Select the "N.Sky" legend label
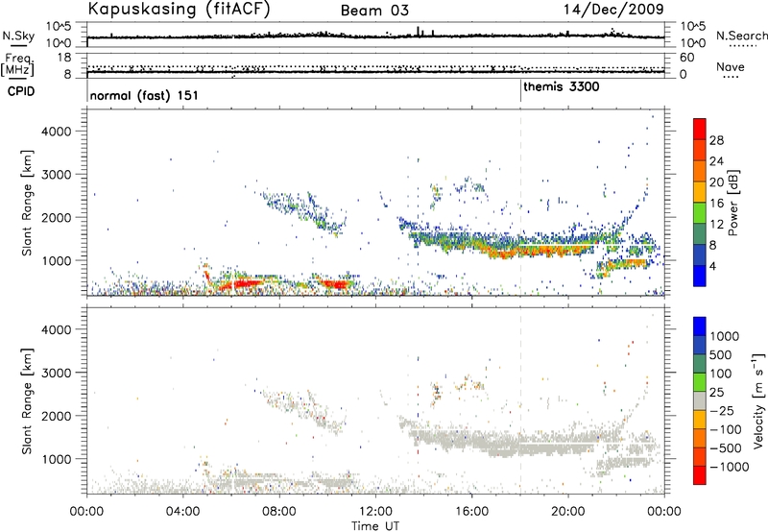The width and height of the screenshot is (768, 532). pyautogui.click(x=18, y=36)
